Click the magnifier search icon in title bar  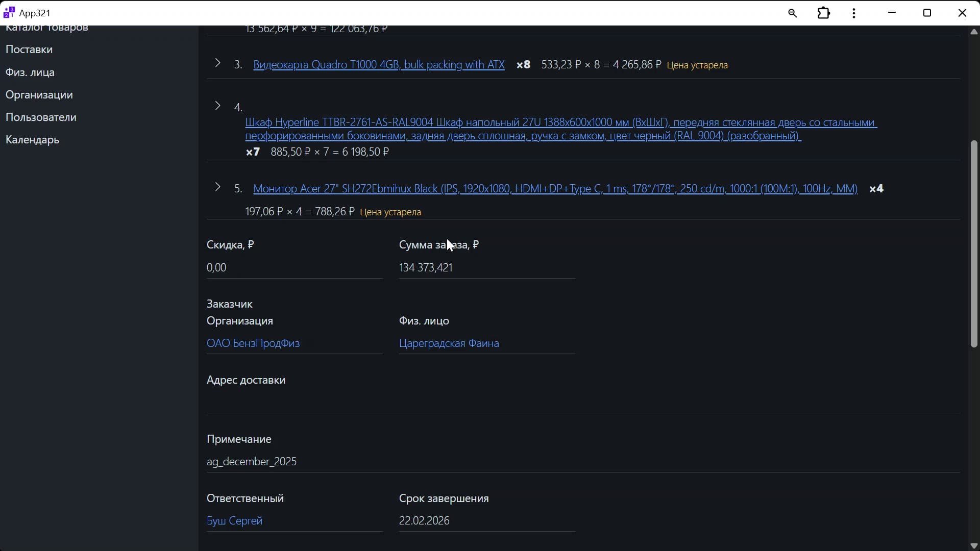(792, 13)
